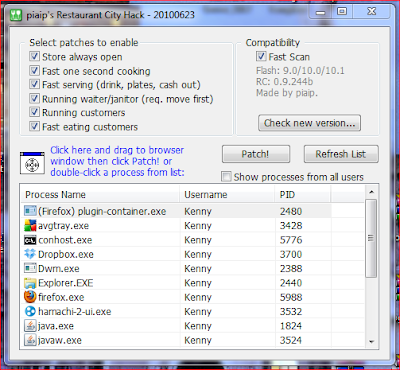Click the Dropbox.exe icon
This screenshot has width=400, height=370.
30,254
